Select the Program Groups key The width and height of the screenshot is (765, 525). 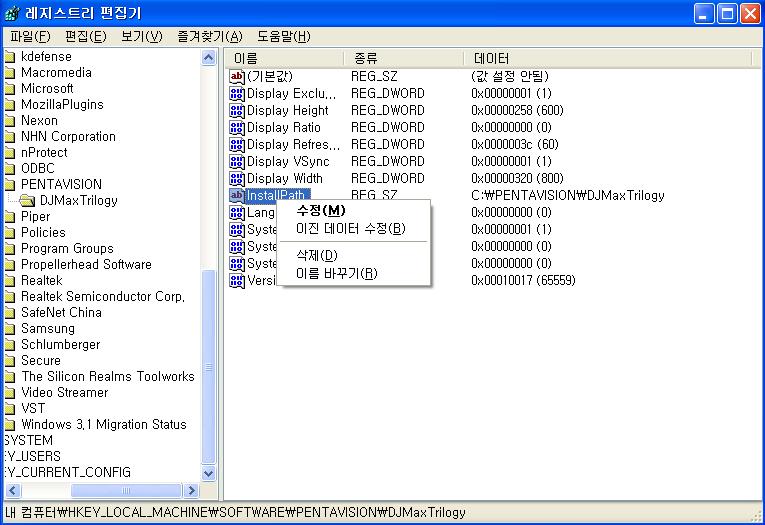click(x=67, y=248)
